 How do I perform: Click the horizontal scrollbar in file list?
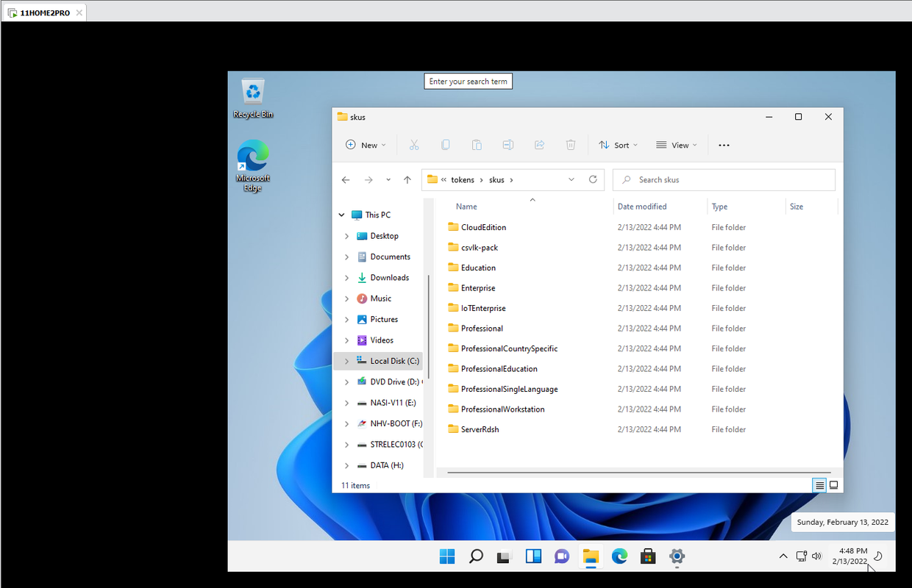(x=638, y=473)
